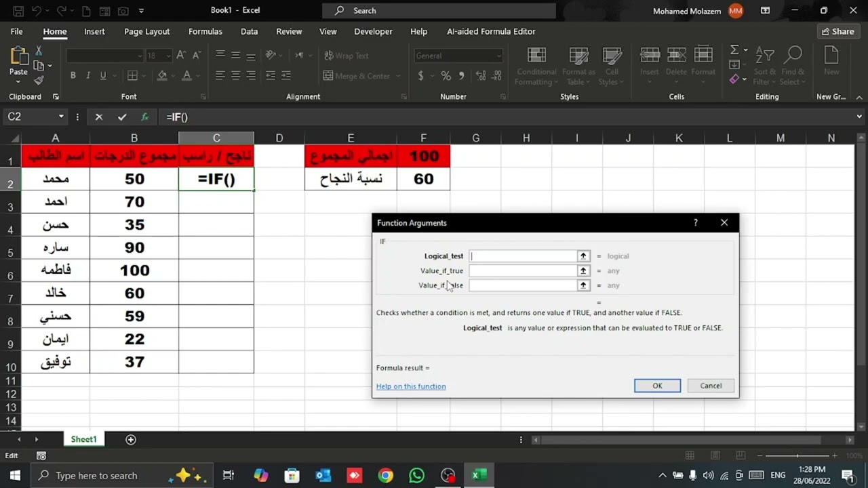Click the Mohamed Molazem account name
This screenshot has height=488, width=868.
pyautogui.click(x=687, y=11)
